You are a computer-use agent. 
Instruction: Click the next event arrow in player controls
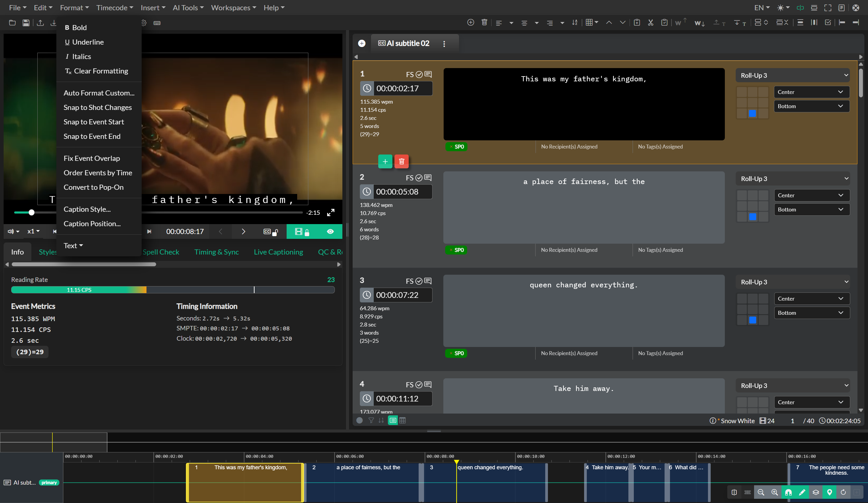pos(243,231)
